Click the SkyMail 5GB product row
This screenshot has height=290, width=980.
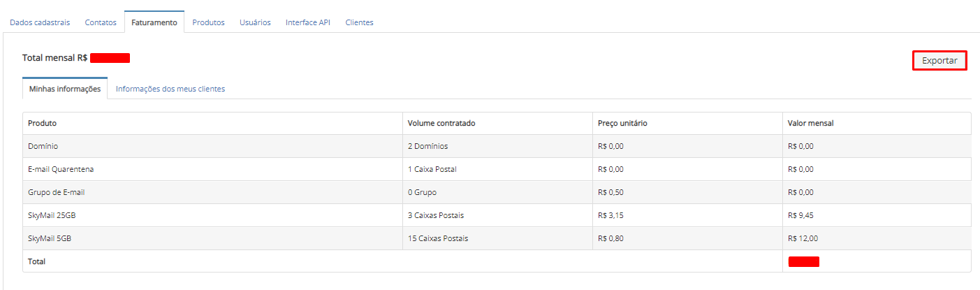pos(50,238)
